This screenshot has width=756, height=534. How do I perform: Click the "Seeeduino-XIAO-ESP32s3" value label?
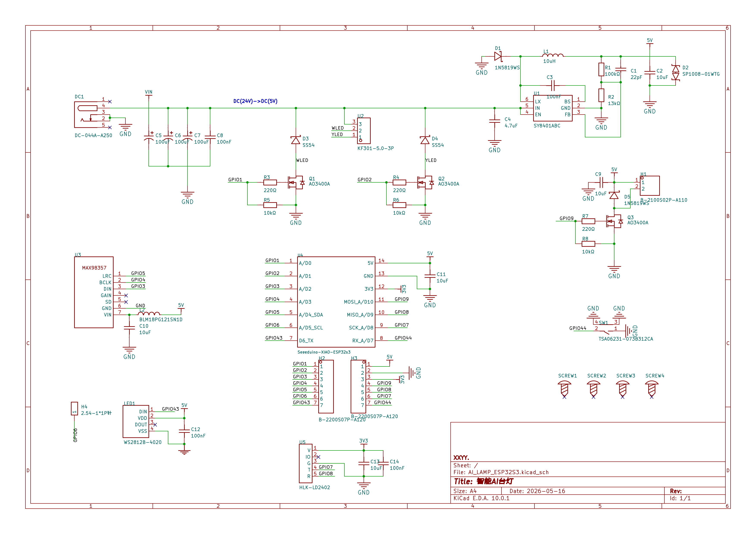tap(324, 352)
